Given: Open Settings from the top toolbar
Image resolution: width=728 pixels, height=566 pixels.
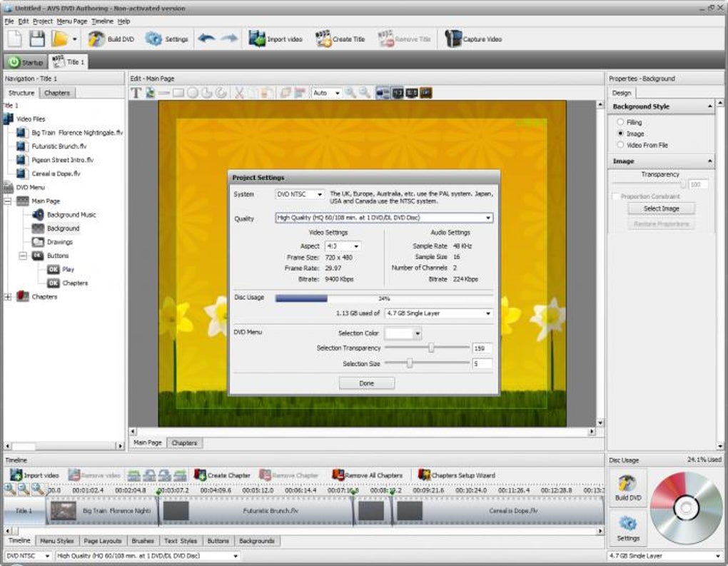Looking at the screenshot, I should coord(166,39).
